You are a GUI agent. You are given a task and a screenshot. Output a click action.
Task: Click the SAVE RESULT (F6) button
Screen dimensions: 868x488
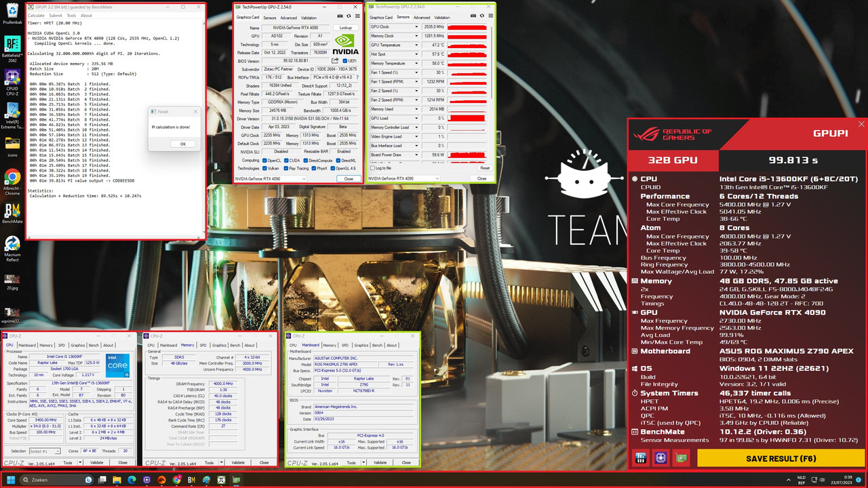pos(781,457)
